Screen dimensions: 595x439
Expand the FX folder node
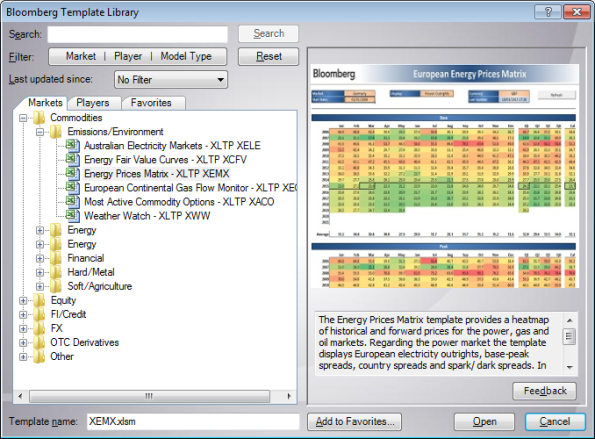[23, 329]
